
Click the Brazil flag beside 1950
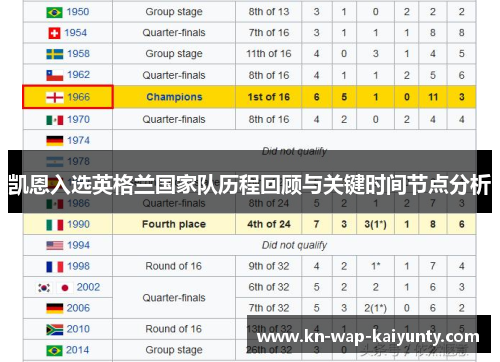coord(54,12)
